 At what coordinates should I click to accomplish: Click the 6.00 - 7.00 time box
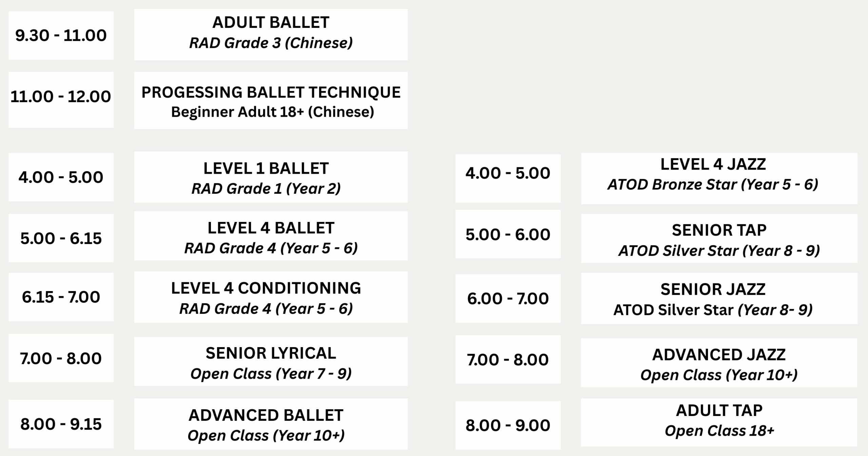tap(508, 299)
